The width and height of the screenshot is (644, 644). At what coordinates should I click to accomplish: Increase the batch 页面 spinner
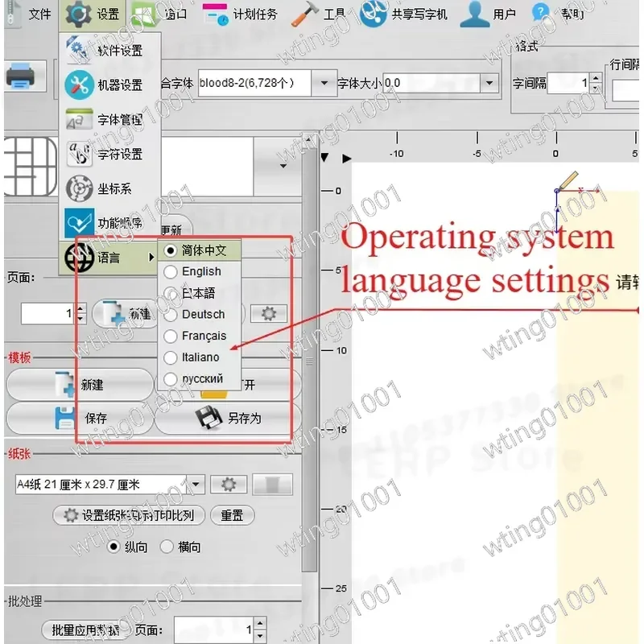click(x=260, y=625)
